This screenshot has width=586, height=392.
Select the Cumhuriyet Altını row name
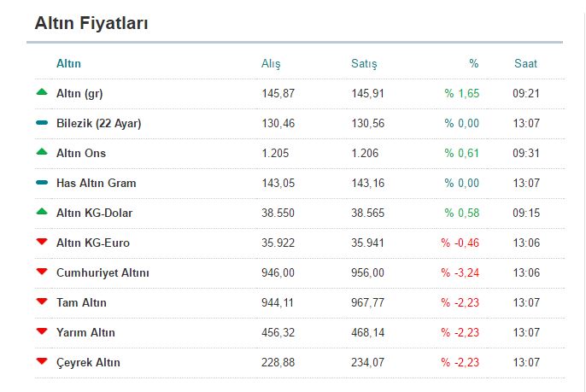coord(103,272)
